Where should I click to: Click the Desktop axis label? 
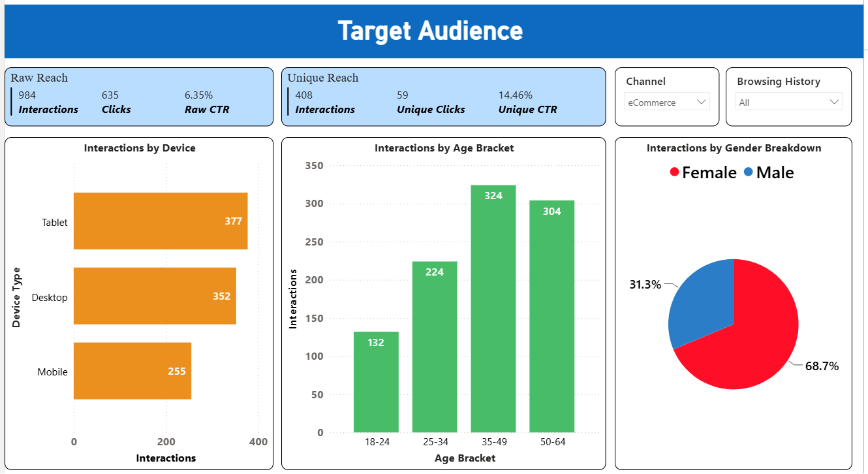point(50,298)
